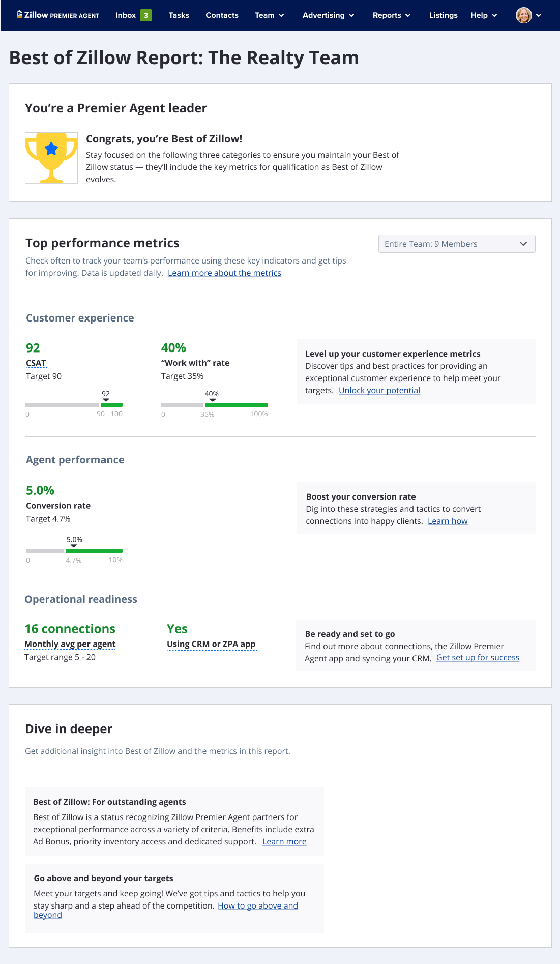
Task: Click the Yes CRM status value
Action: (177, 629)
